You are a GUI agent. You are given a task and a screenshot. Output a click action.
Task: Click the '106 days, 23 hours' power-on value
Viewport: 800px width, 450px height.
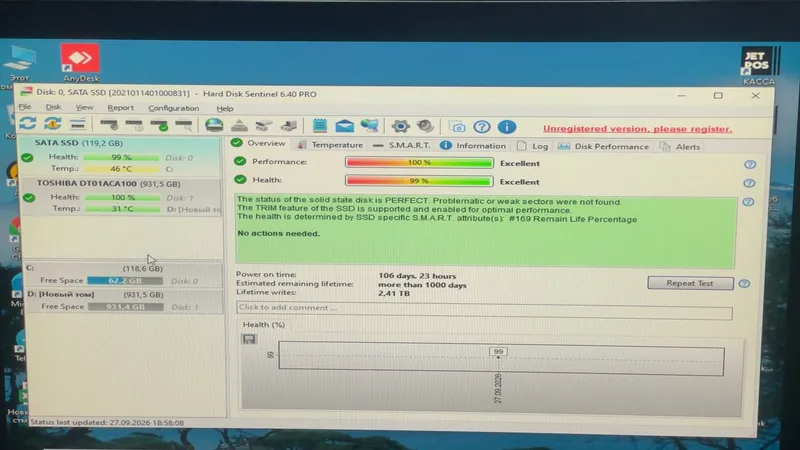(x=417, y=276)
